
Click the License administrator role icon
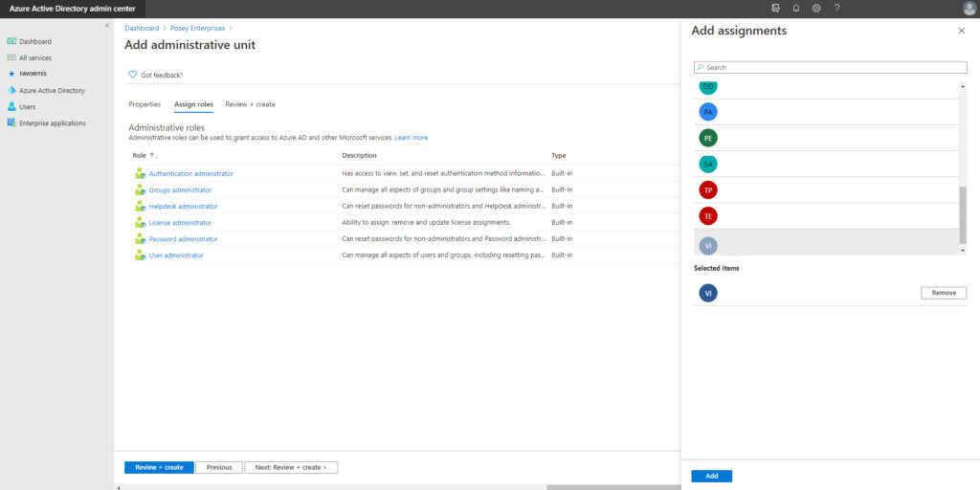(140, 222)
